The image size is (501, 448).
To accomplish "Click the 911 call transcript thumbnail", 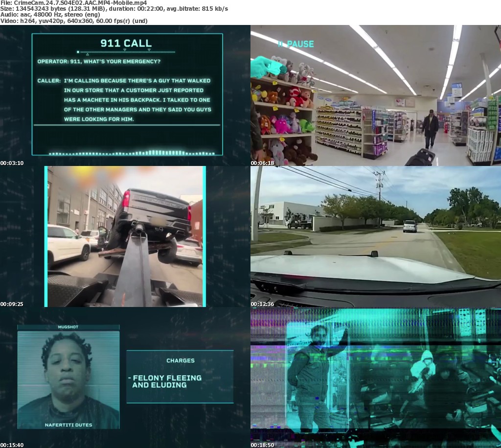I will coord(125,95).
